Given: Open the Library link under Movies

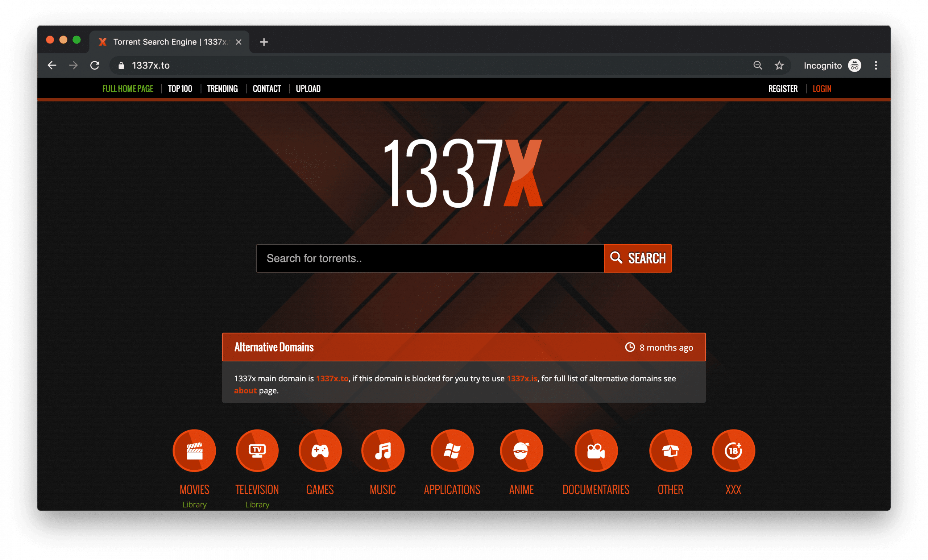Looking at the screenshot, I should [x=194, y=504].
